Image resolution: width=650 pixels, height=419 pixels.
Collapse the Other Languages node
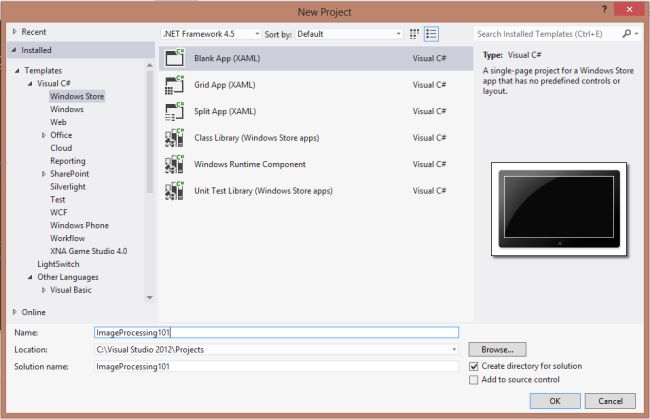click(30, 277)
